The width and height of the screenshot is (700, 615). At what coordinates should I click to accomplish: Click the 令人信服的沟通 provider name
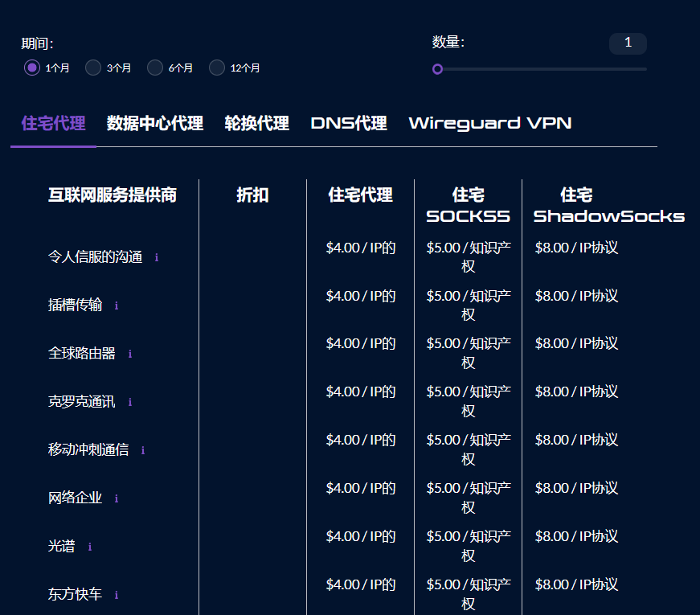[95, 256]
